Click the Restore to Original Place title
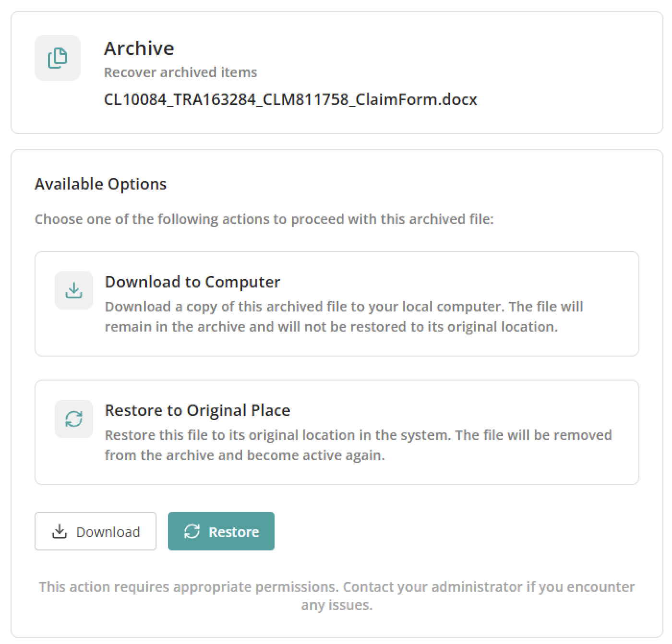The width and height of the screenshot is (672, 644). point(197,411)
